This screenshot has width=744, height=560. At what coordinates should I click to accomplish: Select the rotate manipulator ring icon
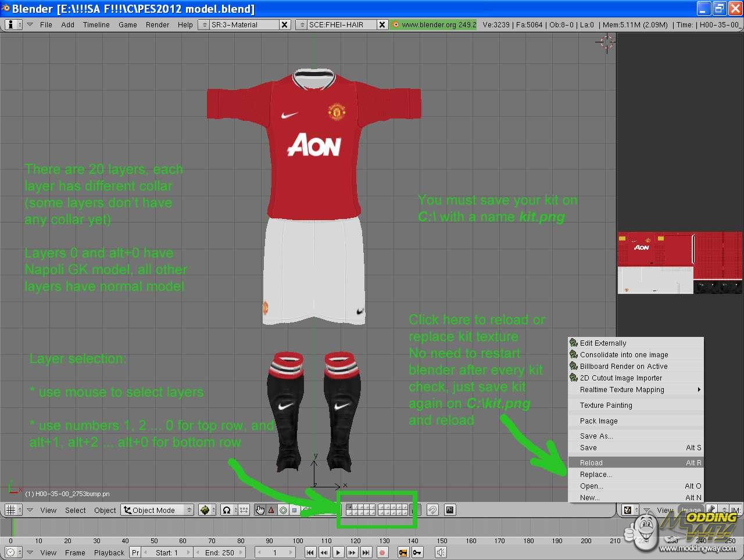point(283,510)
